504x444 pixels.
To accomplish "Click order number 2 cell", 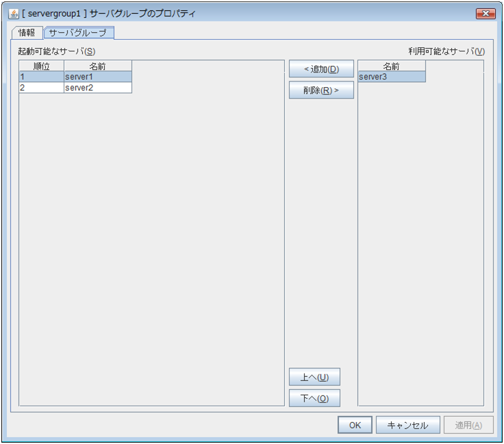I will pyautogui.click(x=41, y=88).
